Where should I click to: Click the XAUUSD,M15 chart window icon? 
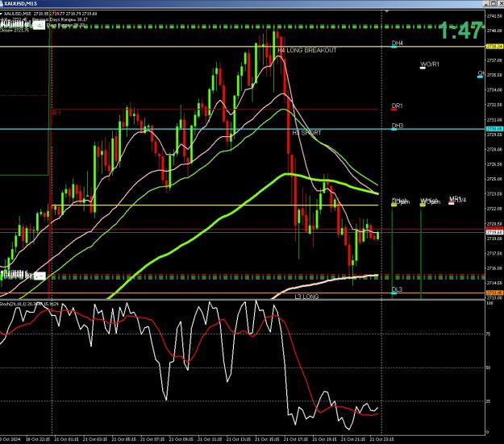[x=2, y=3]
